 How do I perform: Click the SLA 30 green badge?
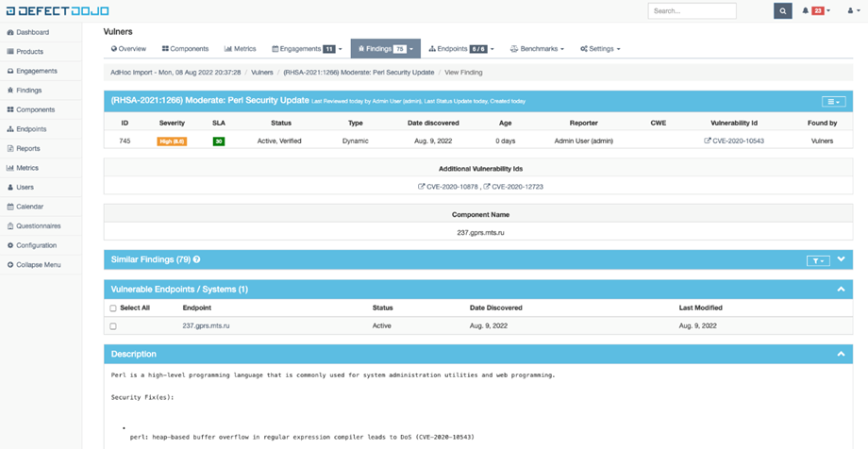point(219,141)
